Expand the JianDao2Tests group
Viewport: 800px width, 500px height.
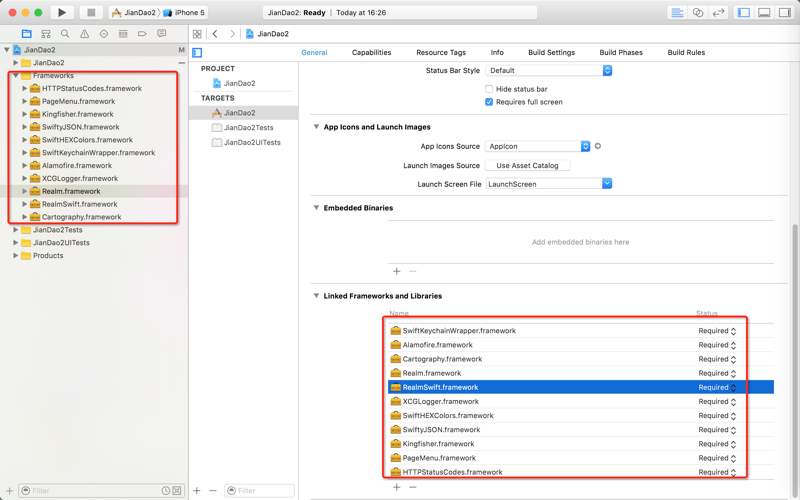[x=16, y=230]
